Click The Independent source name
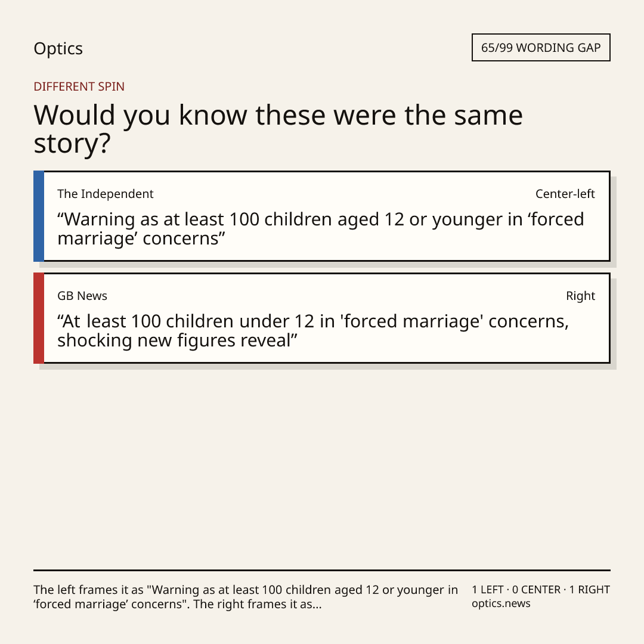 105,194
